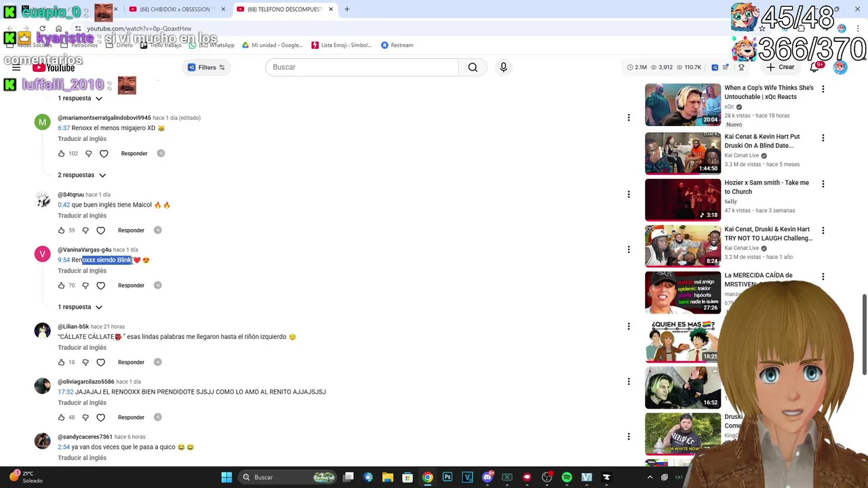Click the search magnifier button
The width and height of the screenshot is (868, 488).
point(473,67)
